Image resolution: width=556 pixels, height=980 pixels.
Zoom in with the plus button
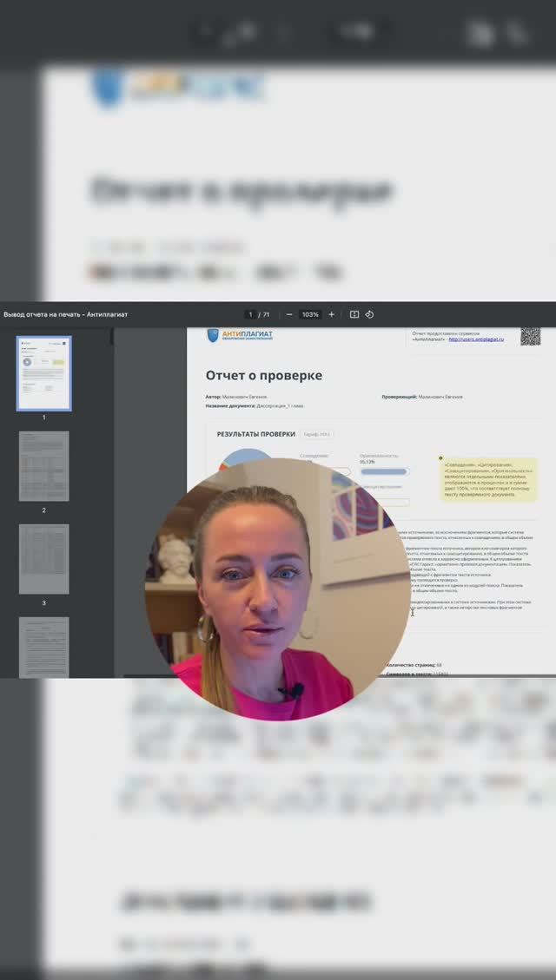(x=332, y=314)
